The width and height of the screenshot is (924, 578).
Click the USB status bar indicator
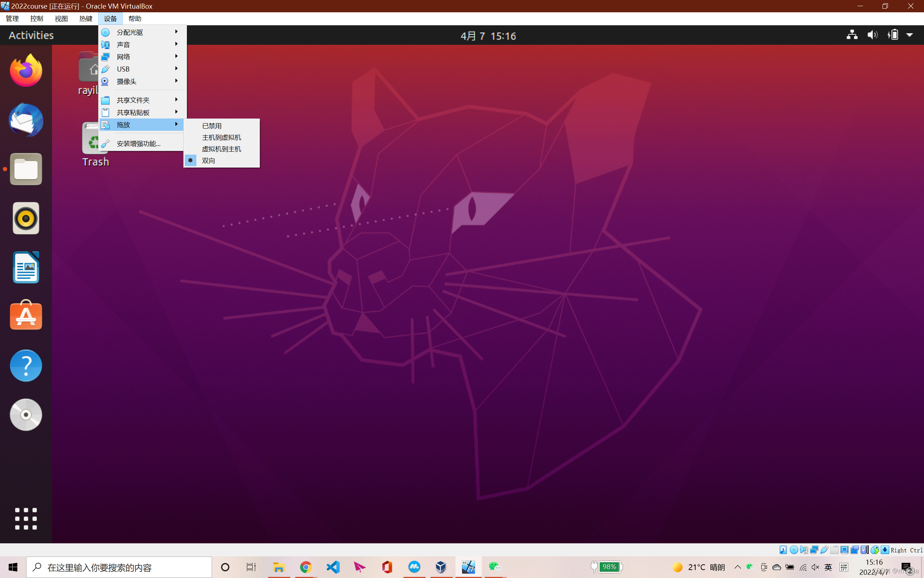pos(824,550)
